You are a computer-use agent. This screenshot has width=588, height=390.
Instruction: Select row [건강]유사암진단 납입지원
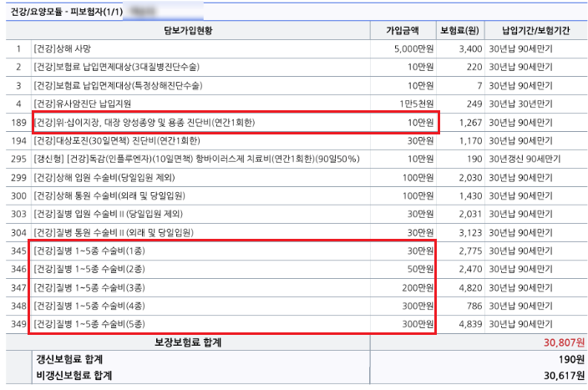pos(297,104)
